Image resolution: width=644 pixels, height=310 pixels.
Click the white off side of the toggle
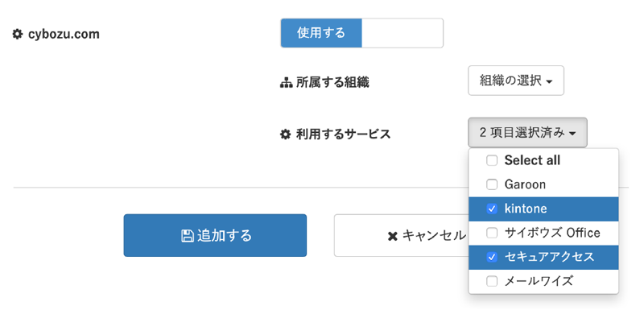(x=402, y=33)
